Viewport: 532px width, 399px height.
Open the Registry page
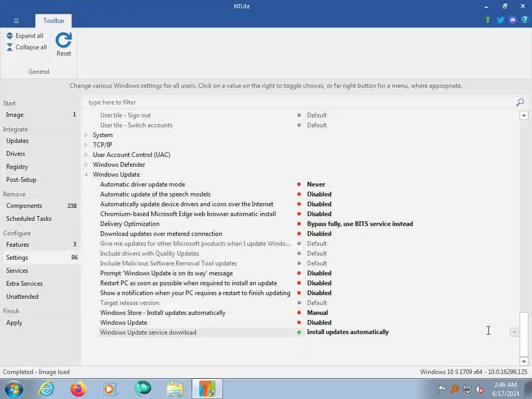(x=41, y=167)
